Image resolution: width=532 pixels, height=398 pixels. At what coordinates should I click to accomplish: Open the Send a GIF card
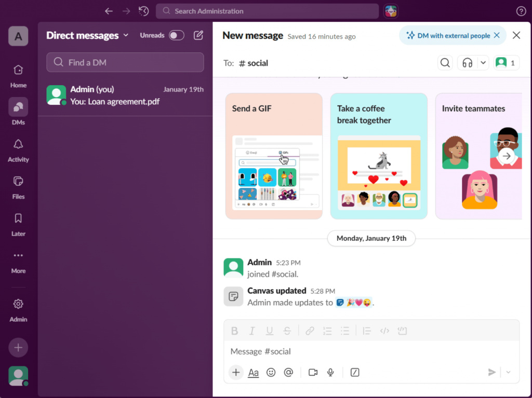coord(274,156)
